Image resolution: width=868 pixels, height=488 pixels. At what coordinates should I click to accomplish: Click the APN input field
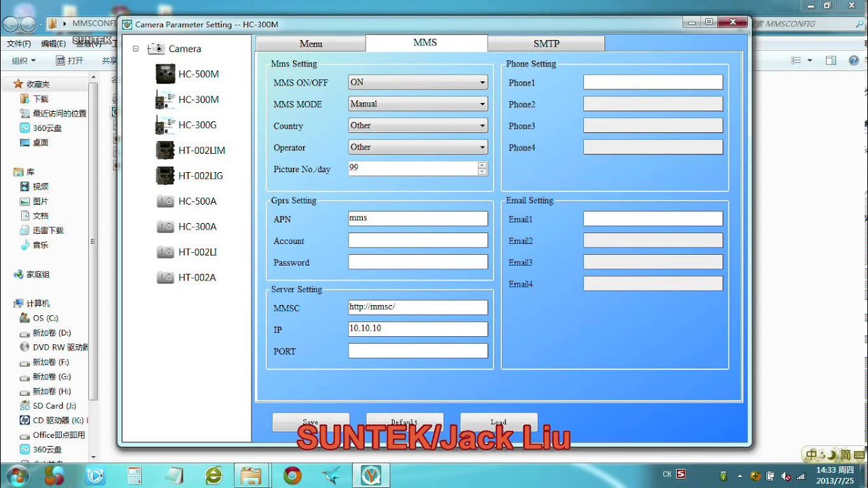(418, 219)
